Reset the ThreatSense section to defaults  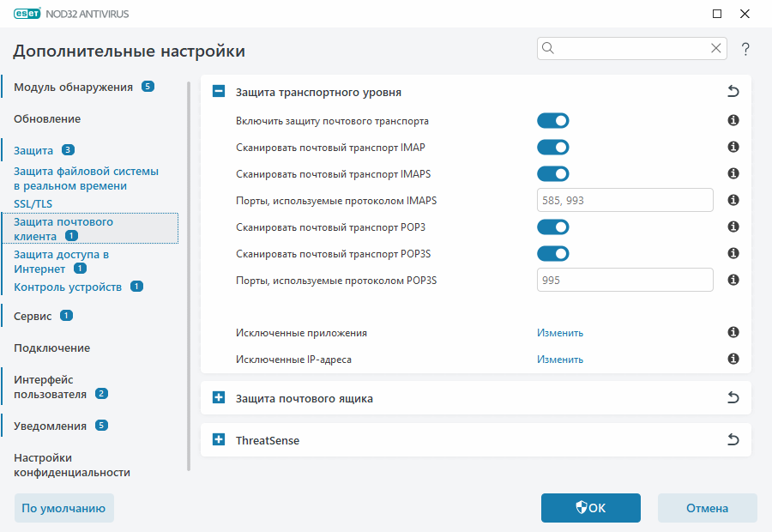tap(733, 438)
